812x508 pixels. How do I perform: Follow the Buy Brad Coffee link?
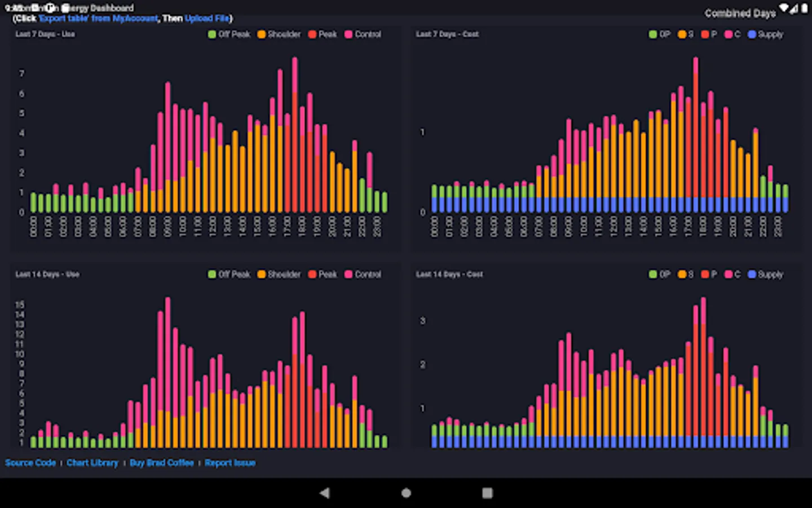[x=162, y=463]
